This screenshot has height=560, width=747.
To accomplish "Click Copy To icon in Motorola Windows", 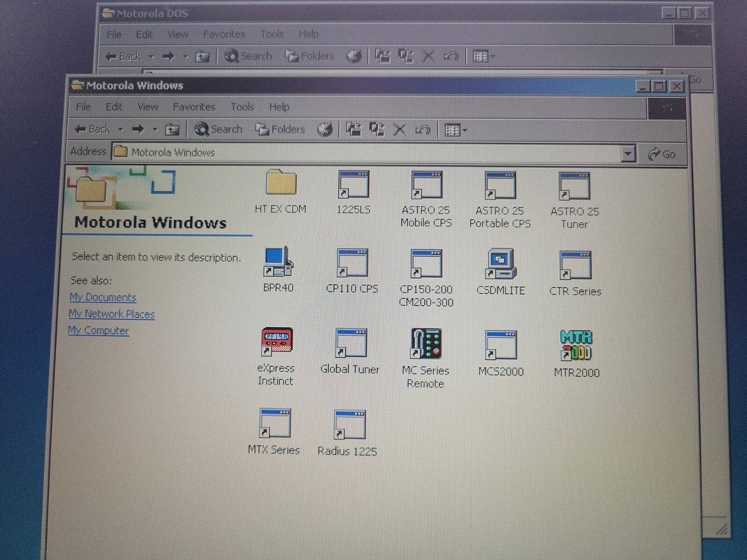I will click(377, 129).
